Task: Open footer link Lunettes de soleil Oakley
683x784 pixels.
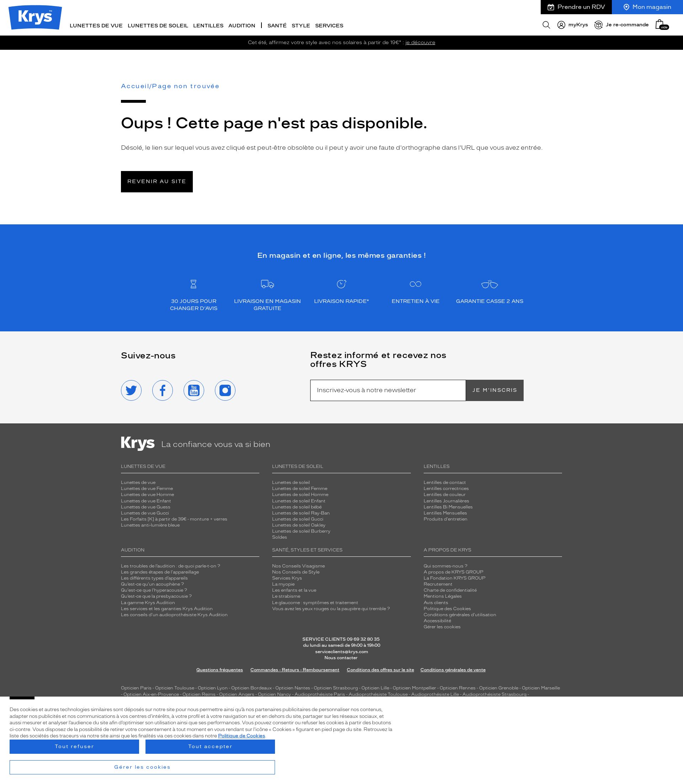Action: pos(299,525)
